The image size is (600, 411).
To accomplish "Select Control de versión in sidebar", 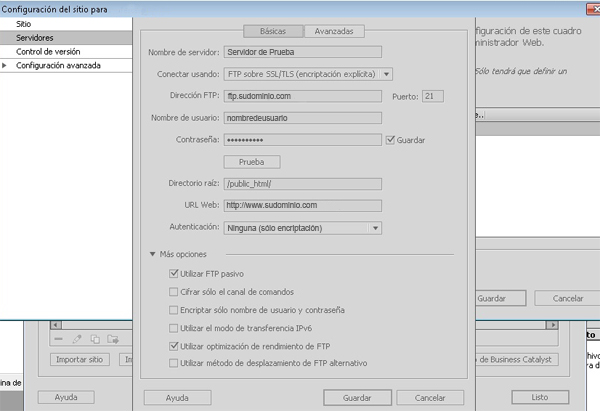I will pos(48,51).
